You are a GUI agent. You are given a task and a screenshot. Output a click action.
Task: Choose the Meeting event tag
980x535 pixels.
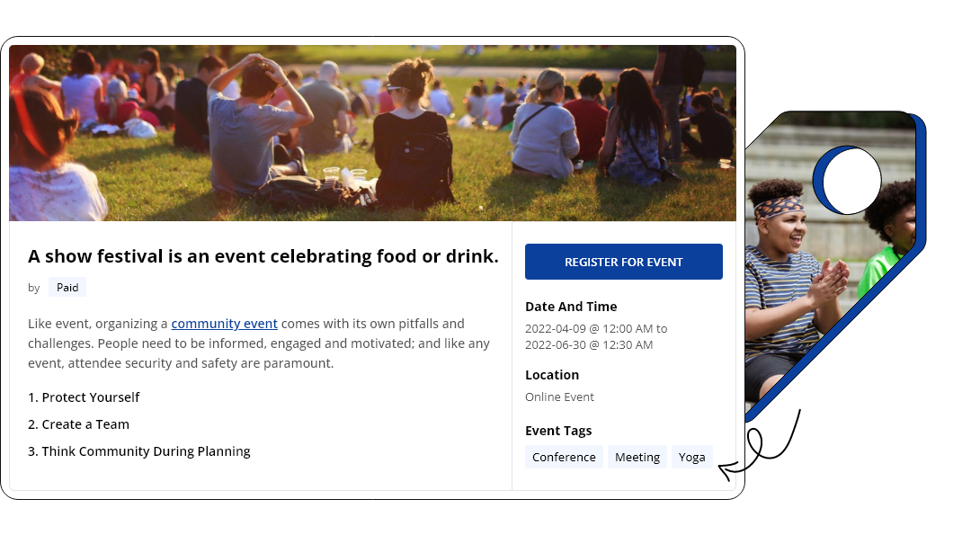click(637, 457)
